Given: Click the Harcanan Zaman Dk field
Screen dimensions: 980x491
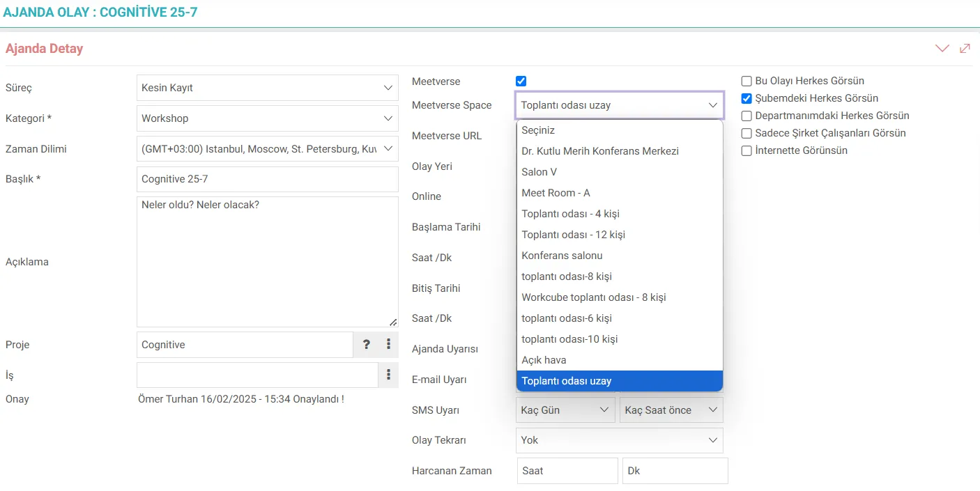Looking at the screenshot, I should coord(675,471).
